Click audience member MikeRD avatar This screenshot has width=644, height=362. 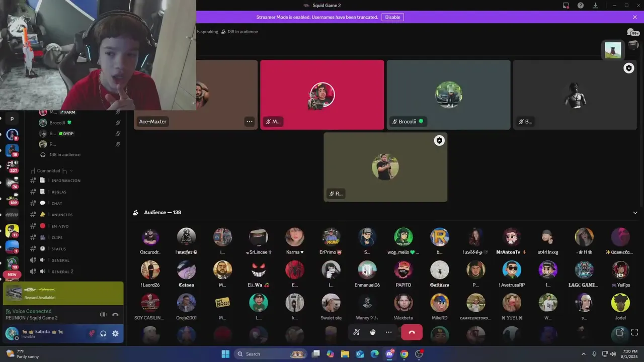point(440,303)
